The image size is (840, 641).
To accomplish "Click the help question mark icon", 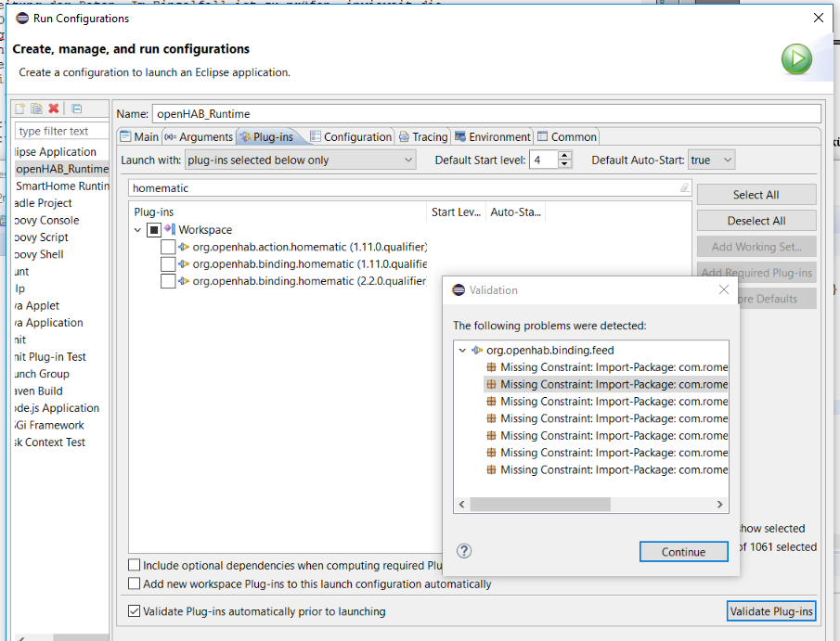I will coord(464,551).
